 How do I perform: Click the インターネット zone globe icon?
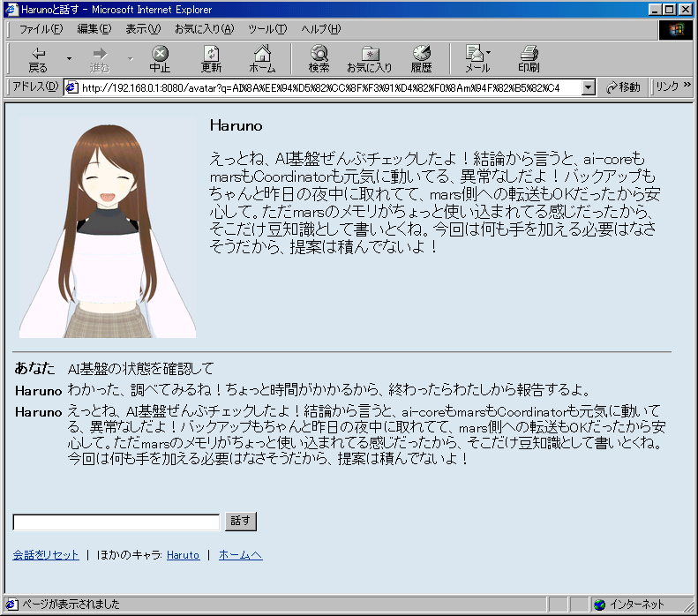click(600, 605)
